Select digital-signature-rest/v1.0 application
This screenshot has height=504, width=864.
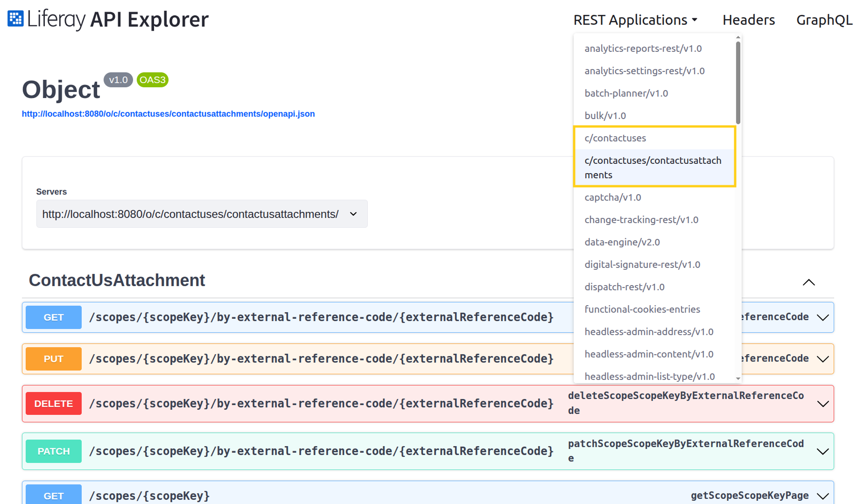click(x=654, y=265)
